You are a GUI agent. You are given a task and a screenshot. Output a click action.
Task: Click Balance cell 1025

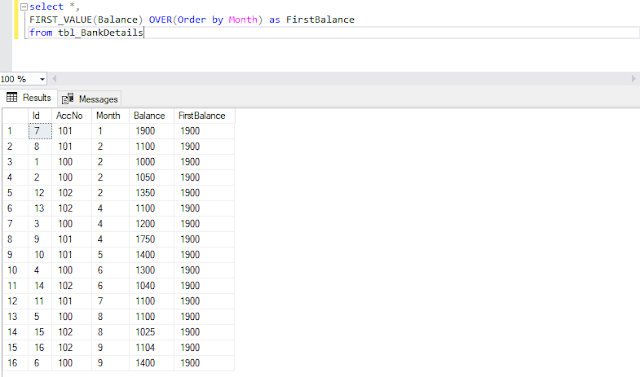[x=152, y=332]
